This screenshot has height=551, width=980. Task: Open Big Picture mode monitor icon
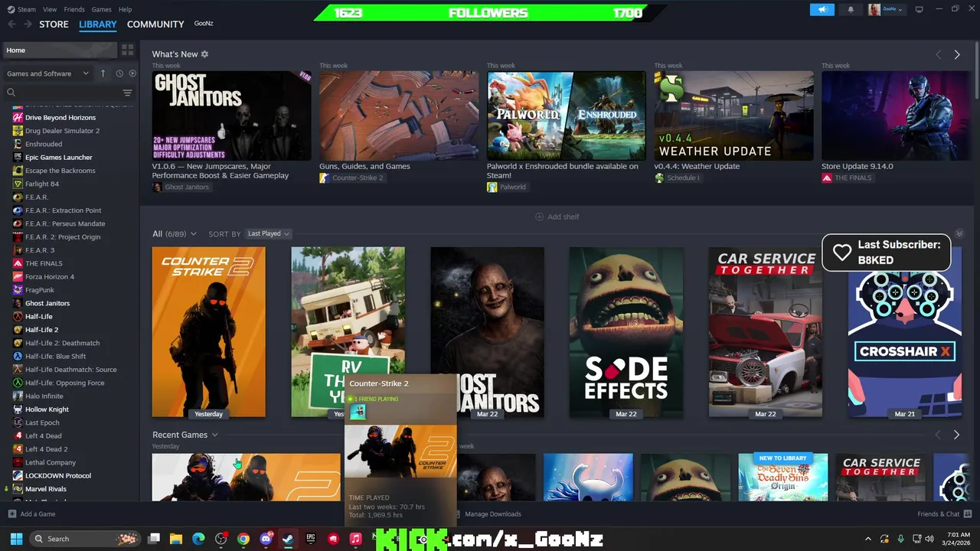(x=919, y=9)
